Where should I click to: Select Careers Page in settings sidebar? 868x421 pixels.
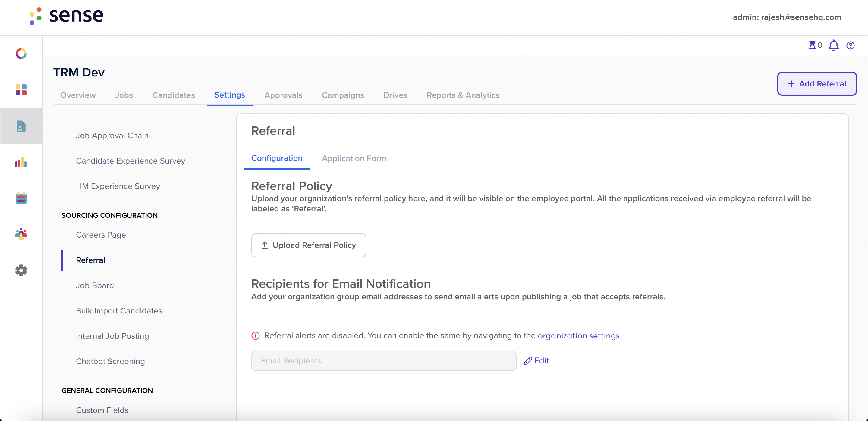(x=101, y=235)
